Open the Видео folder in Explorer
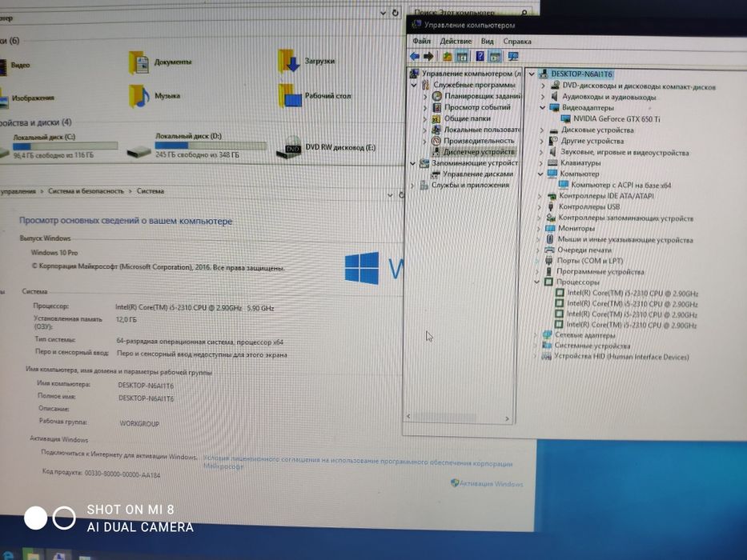This screenshot has width=747, height=560. point(14,65)
